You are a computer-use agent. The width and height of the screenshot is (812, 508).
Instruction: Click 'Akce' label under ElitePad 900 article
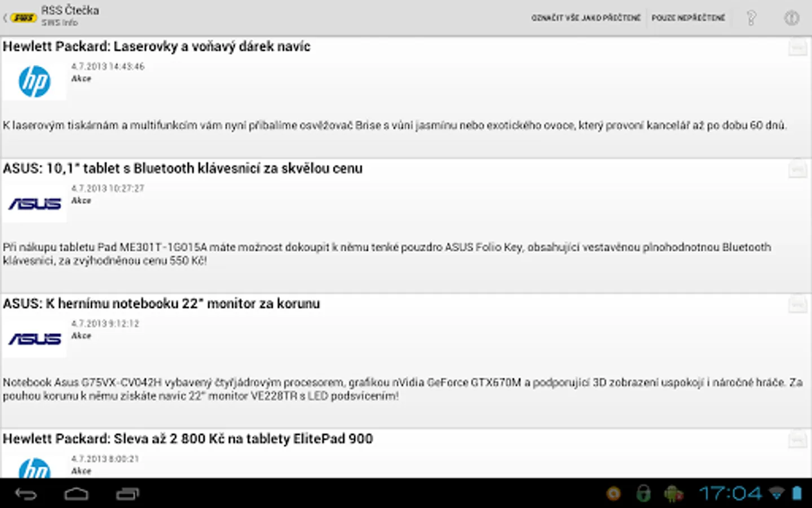click(81, 471)
